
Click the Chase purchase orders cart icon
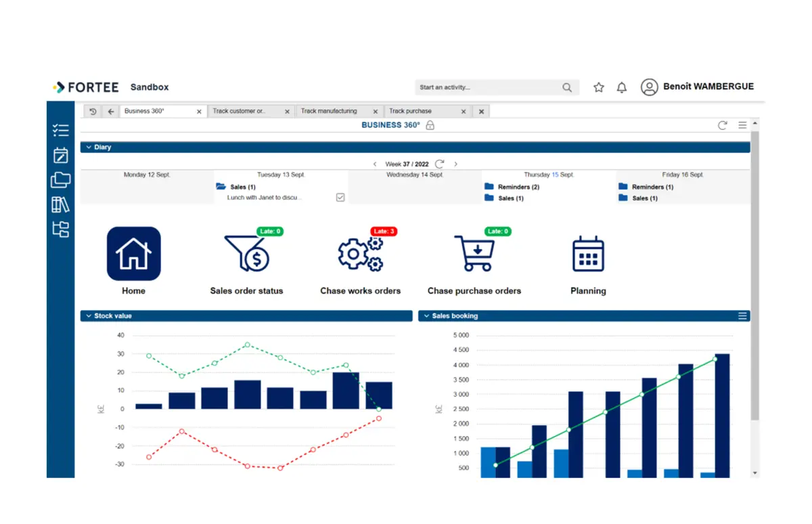[474, 254]
